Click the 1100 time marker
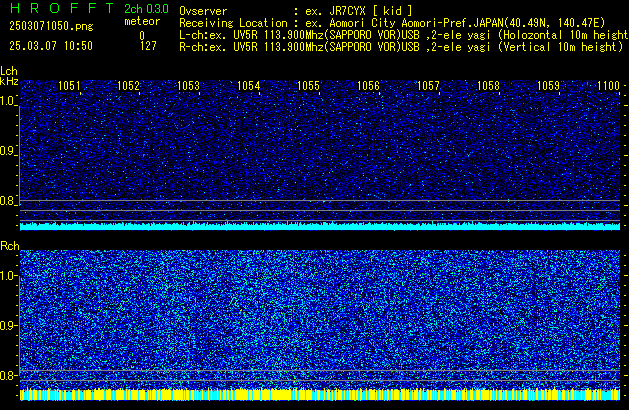629x410 pixels. point(608,86)
